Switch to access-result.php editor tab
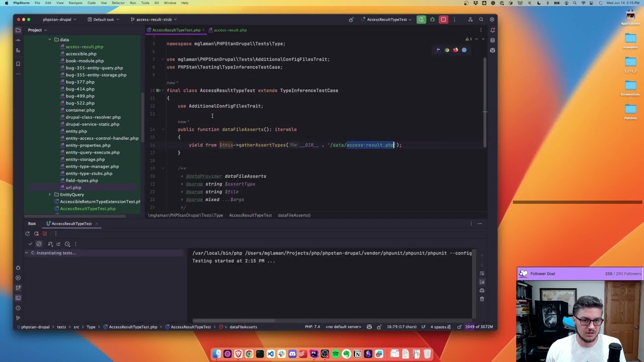644x362 pixels. tap(227, 30)
